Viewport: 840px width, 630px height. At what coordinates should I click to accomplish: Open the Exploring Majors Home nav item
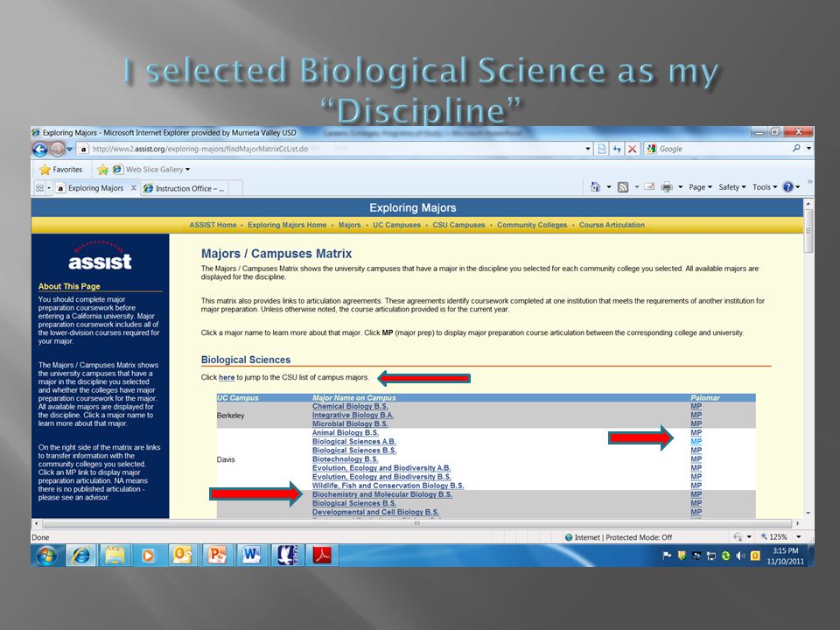pyautogui.click(x=287, y=225)
